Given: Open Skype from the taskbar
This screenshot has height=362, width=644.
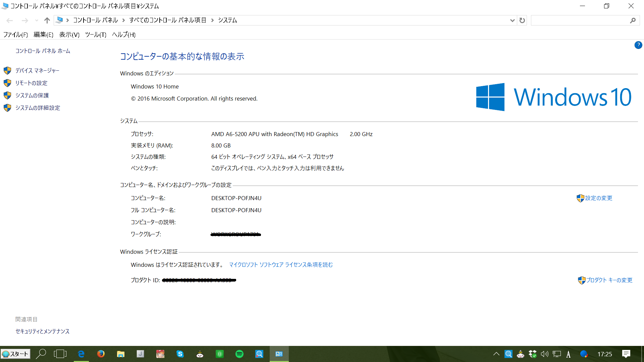Looking at the screenshot, I should pos(180,354).
